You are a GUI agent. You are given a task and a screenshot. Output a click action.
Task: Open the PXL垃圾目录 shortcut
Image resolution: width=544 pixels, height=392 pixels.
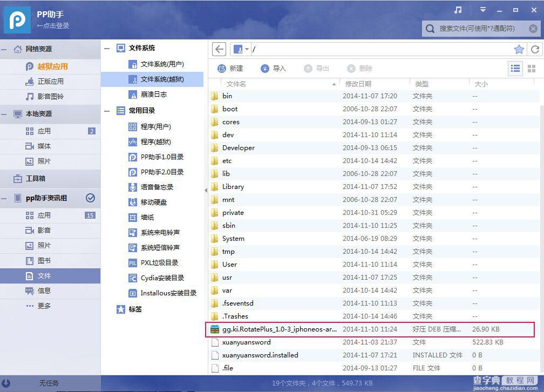(152, 263)
